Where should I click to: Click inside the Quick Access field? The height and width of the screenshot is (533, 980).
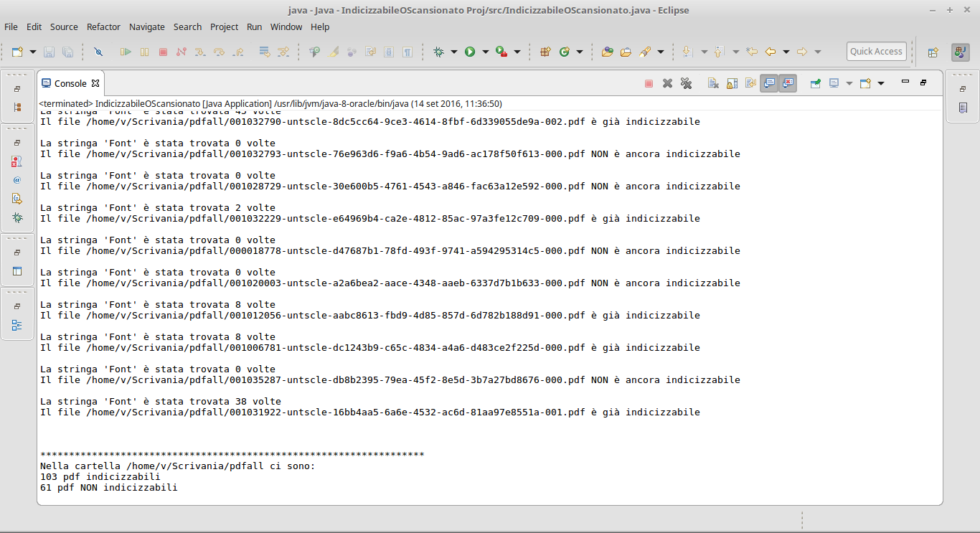pos(876,52)
